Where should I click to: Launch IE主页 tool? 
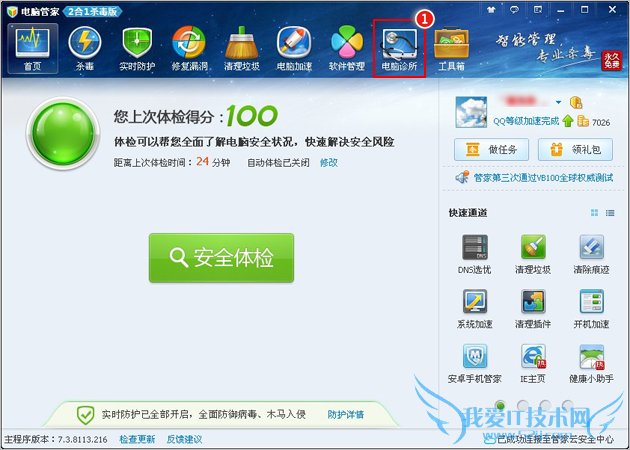point(533,364)
